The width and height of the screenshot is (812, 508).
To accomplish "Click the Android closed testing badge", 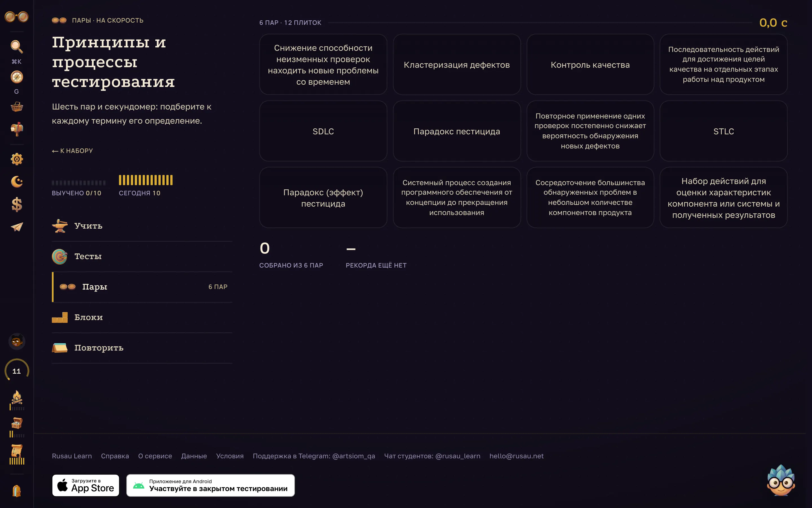I will tap(210, 485).
